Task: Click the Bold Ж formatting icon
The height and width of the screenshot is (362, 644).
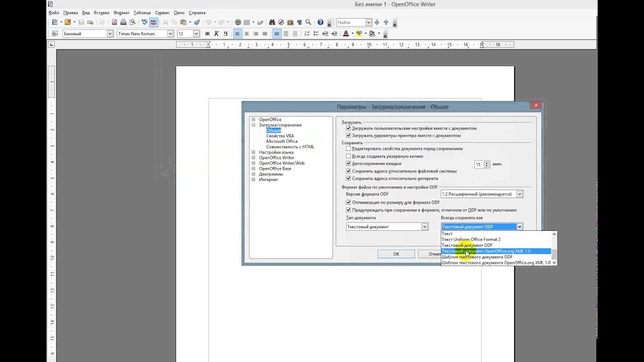Action: pos(207,34)
